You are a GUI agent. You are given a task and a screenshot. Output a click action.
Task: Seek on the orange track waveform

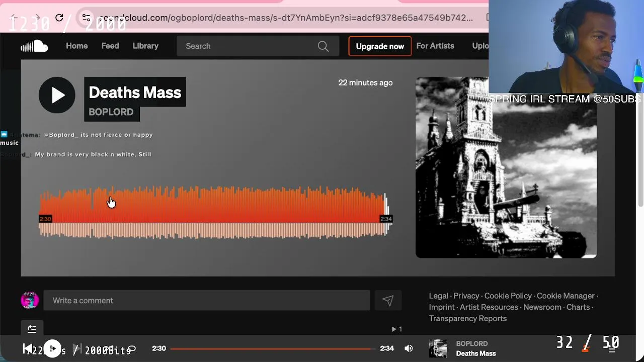coord(215,212)
